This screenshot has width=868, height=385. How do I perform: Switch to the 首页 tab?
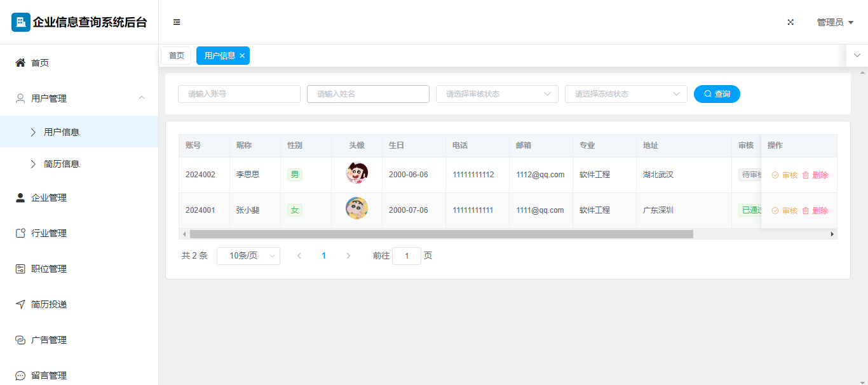click(x=176, y=56)
